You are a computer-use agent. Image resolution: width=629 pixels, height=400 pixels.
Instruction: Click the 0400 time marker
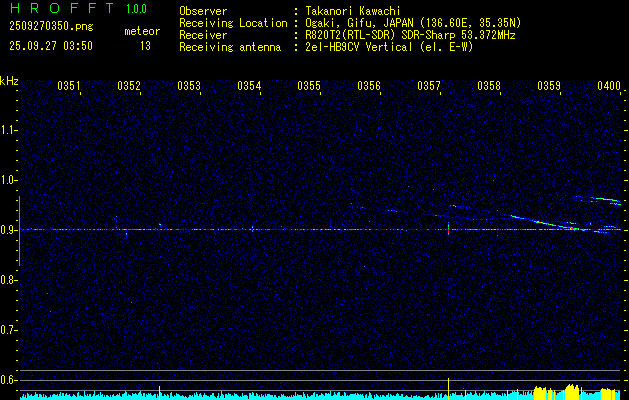click(609, 86)
